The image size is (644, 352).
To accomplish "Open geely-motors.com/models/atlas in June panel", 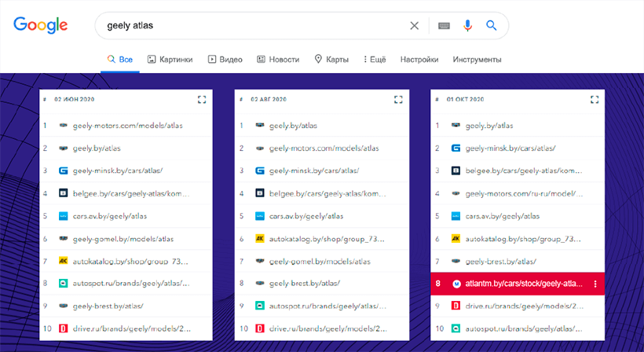I will 129,125.
